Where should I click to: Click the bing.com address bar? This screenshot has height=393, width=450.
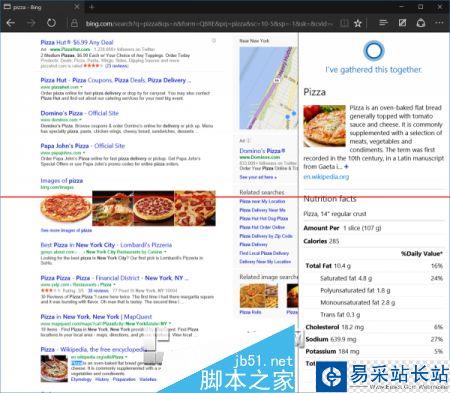[209, 23]
